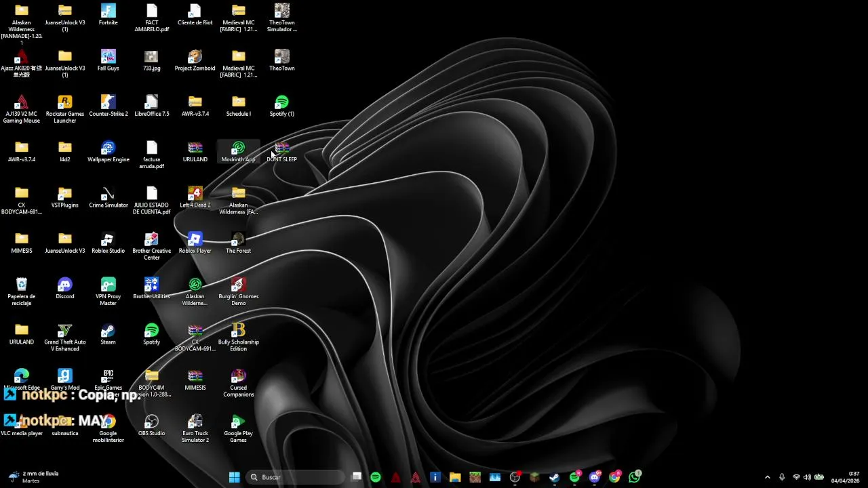Open the clock and date panel

pos(846,477)
